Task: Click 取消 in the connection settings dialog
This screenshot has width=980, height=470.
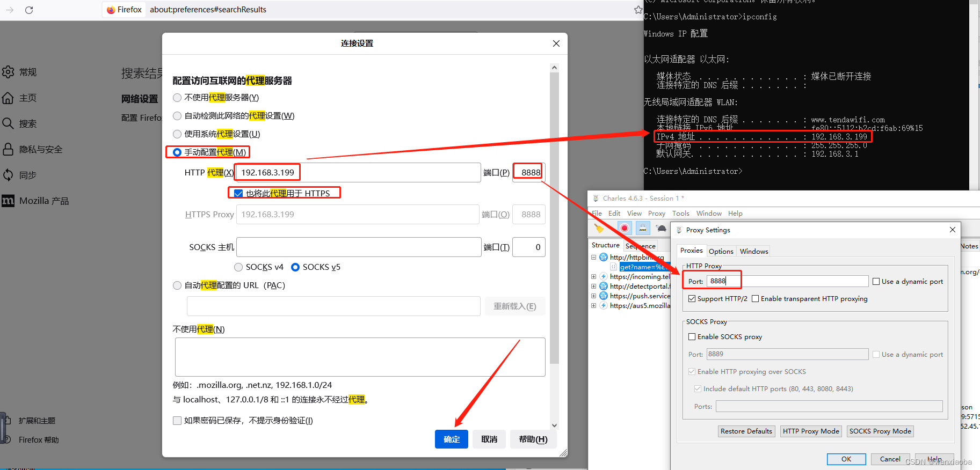Action: 489,439
